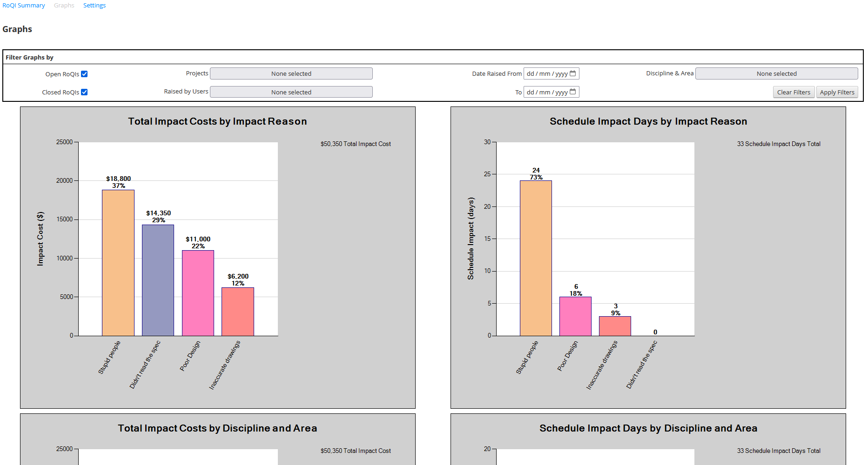The height and width of the screenshot is (465, 868).
Task: Click the $6,200 Inaccurate drawings bar
Action: pos(238,312)
